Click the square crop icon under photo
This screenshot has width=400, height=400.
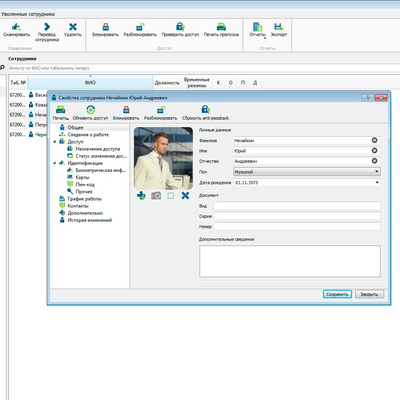point(171,196)
